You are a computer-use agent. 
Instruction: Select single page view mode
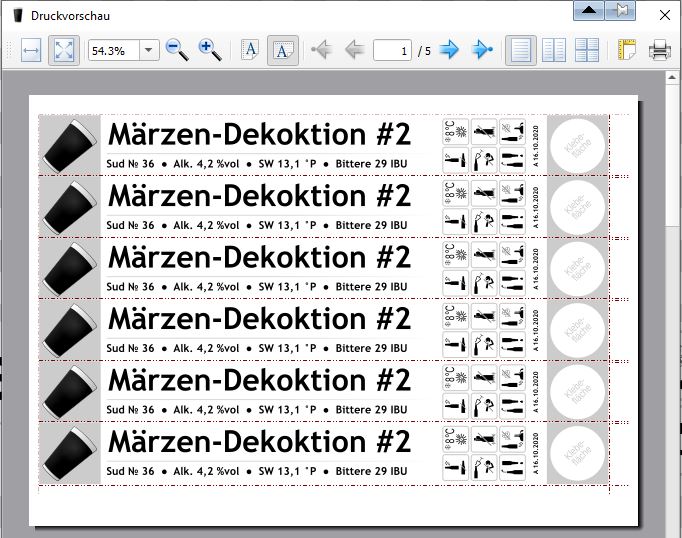tap(520, 50)
